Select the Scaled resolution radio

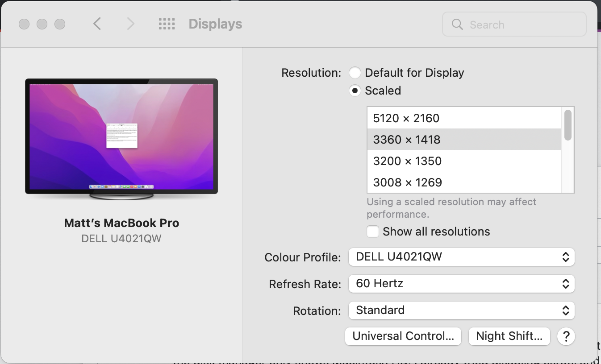pyautogui.click(x=355, y=91)
